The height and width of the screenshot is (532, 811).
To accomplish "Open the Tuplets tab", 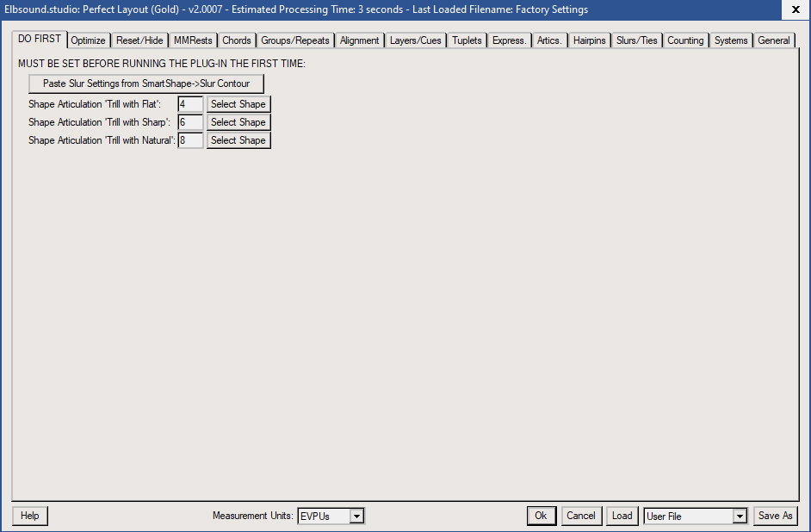I will click(466, 40).
